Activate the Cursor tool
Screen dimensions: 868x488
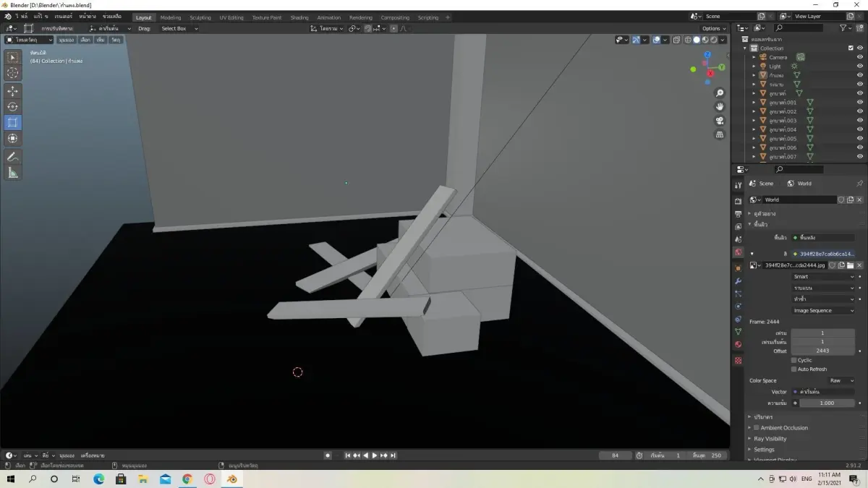[x=13, y=73]
